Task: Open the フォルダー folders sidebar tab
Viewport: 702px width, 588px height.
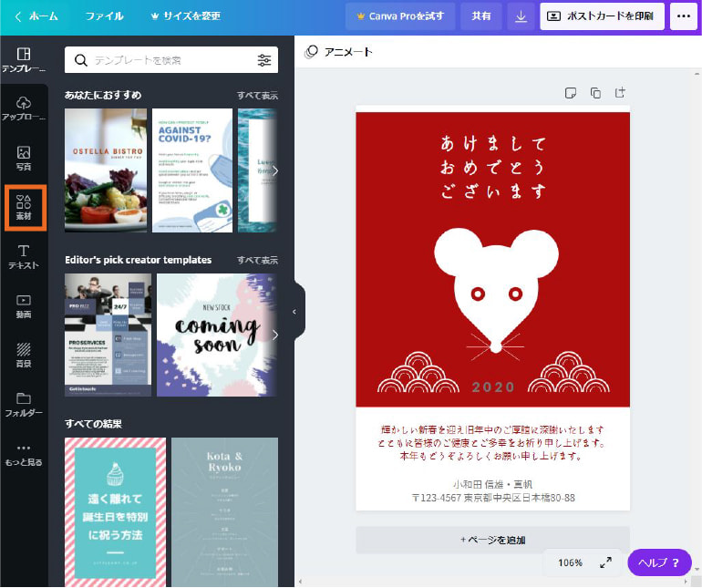Action: coord(24,405)
